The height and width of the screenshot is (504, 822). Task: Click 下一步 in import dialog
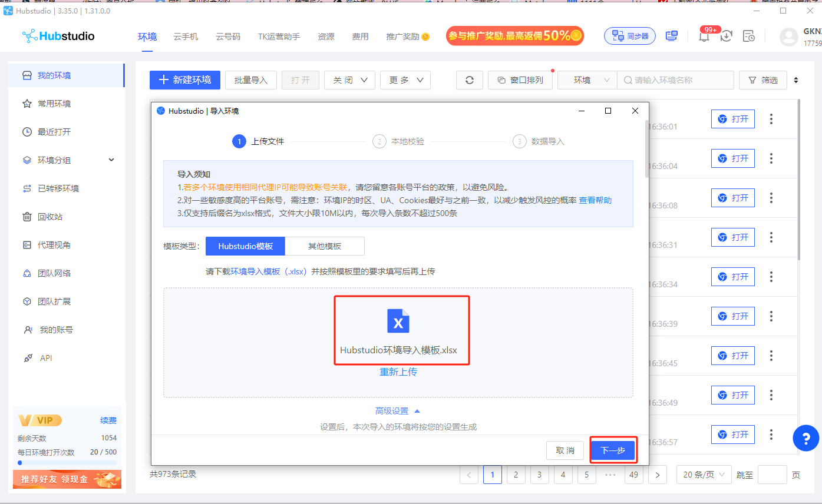point(613,450)
